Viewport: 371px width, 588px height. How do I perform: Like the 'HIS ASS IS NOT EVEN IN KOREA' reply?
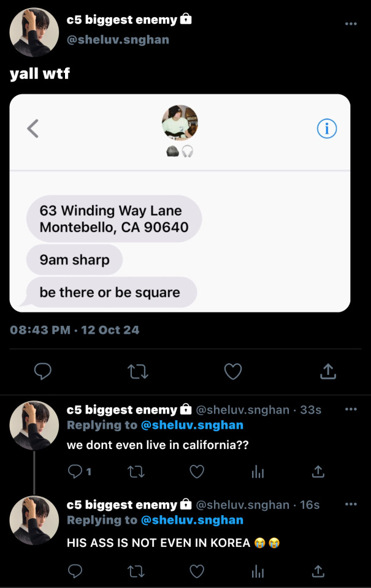pos(197,571)
